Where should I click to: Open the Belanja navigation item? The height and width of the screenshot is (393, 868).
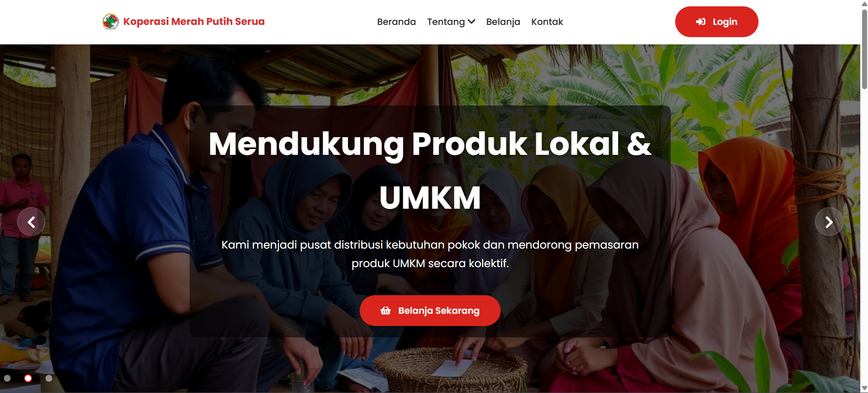coord(503,22)
